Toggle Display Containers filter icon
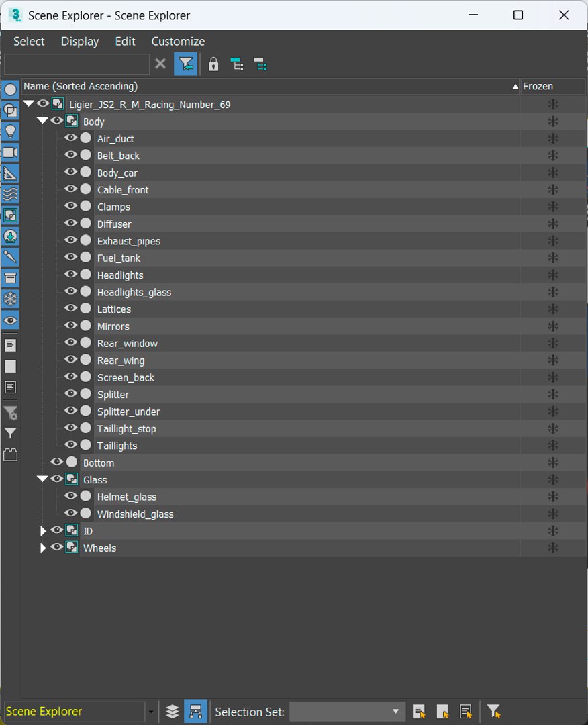The image size is (588, 725). tap(10, 279)
